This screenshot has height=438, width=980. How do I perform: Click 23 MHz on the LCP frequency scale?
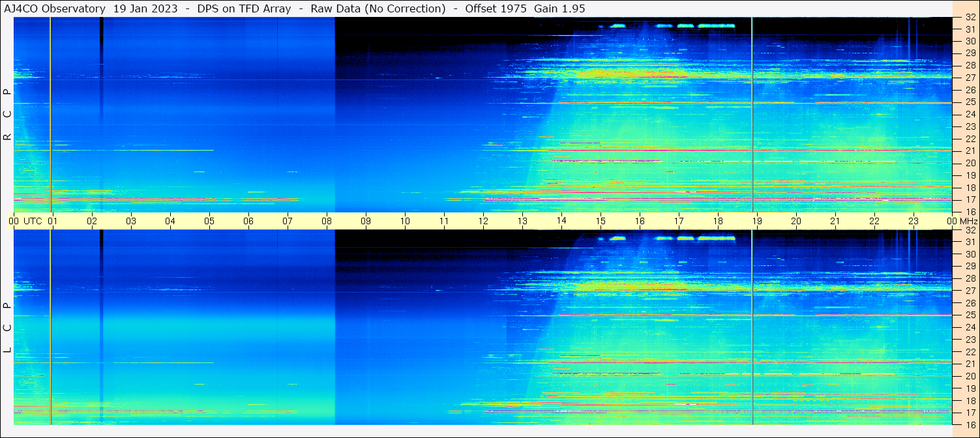pos(970,340)
